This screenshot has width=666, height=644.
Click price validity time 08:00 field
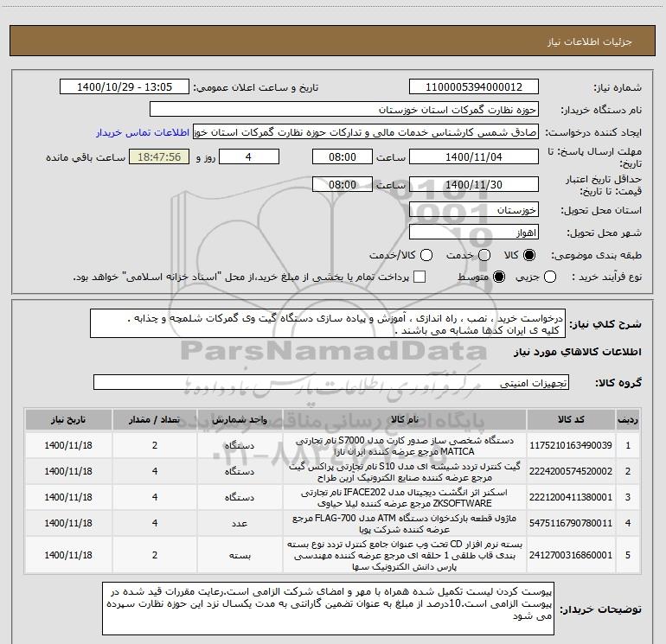[x=343, y=184]
